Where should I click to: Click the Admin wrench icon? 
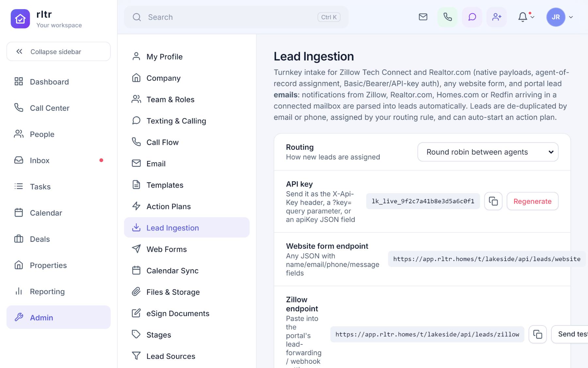pyautogui.click(x=19, y=317)
